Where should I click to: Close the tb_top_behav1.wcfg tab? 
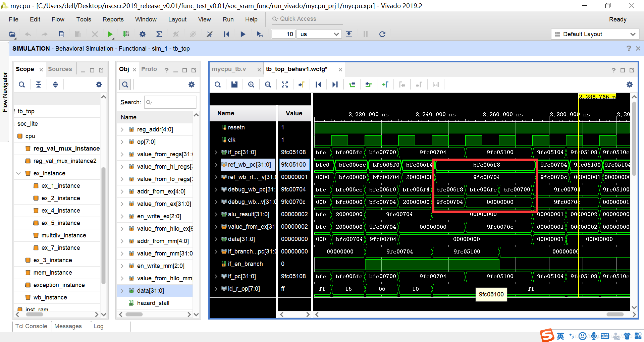(x=340, y=70)
